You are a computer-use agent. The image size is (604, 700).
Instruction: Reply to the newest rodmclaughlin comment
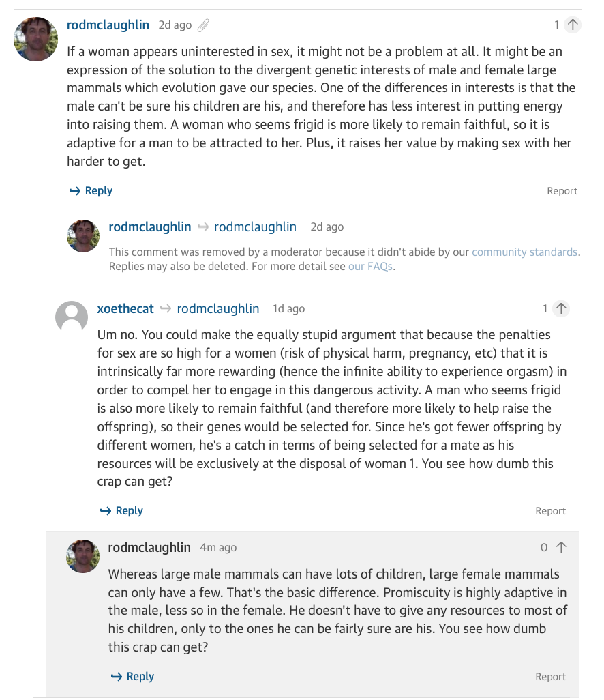pos(132,676)
